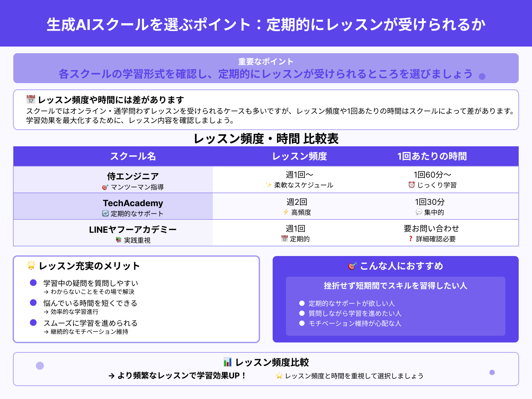
Task: Click the target icon next to マンツーマン指導
Action: tap(105, 187)
